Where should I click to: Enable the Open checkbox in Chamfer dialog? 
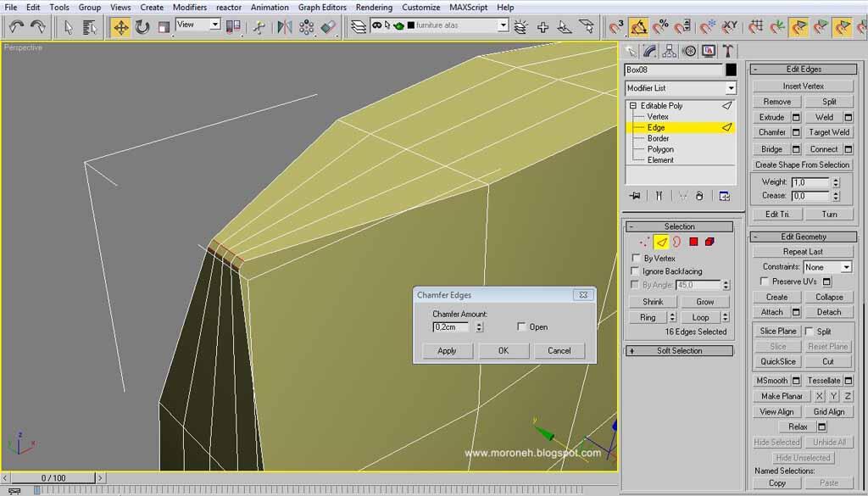click(522, 327)
